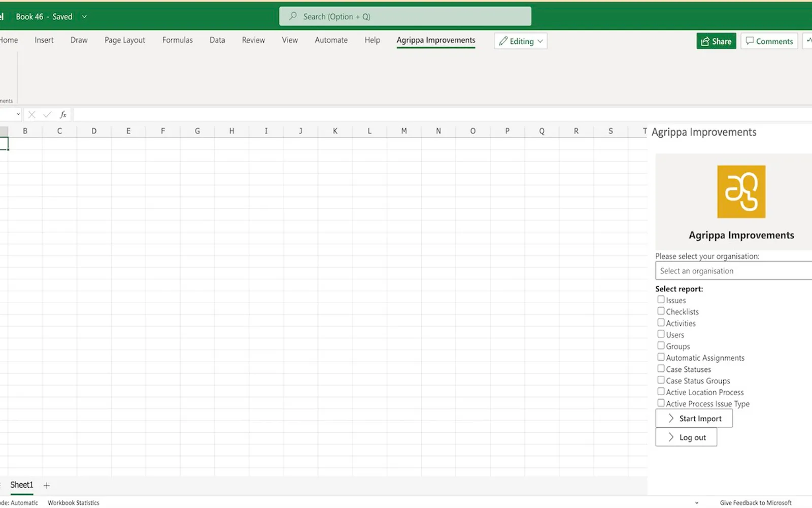This screenshot has width=812, height=508.
Task: Click the formula bar cancel X icon
Action: 31,115
